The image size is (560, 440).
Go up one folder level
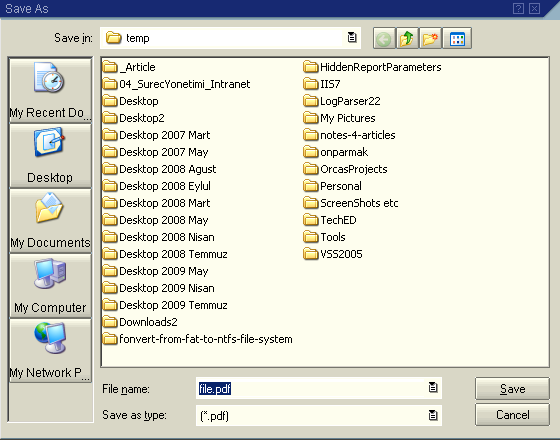[407, 38]
